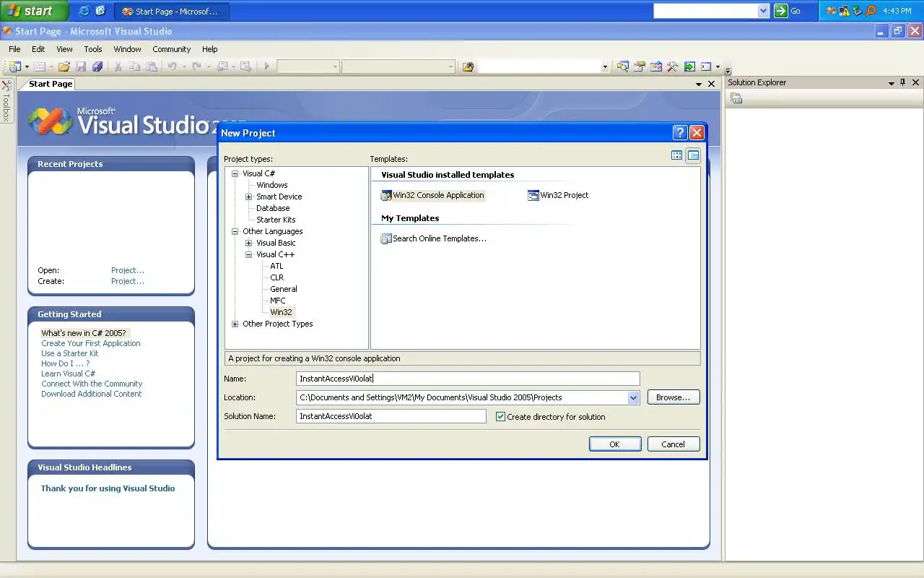Open the Tools menu
The image size is (924, 578).
tap(93, 49)
